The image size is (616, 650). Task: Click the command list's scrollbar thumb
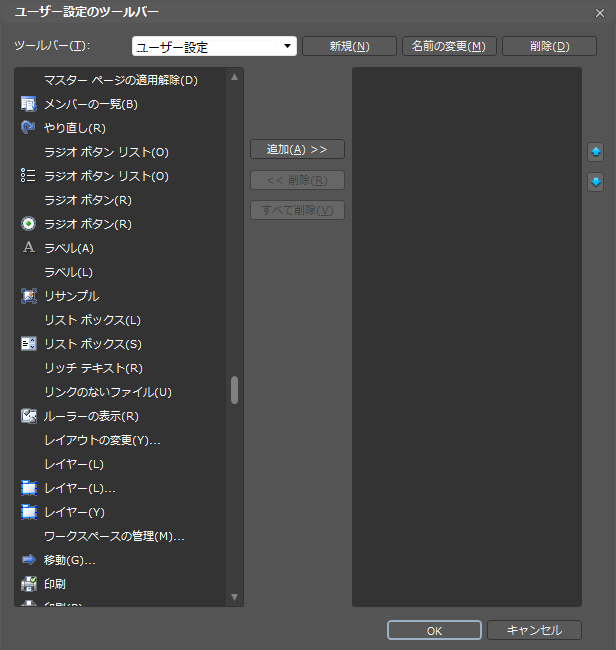pyautogui.click(x=234, y=390)
